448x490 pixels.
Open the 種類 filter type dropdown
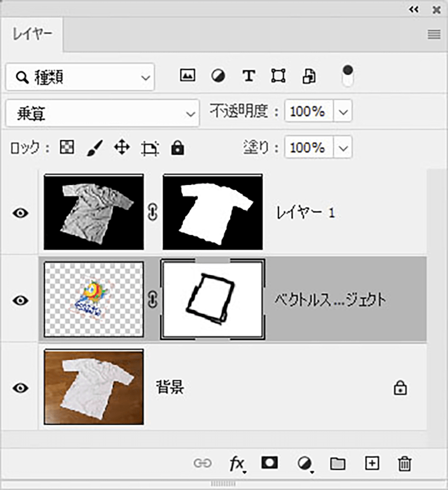pos(80,77)
